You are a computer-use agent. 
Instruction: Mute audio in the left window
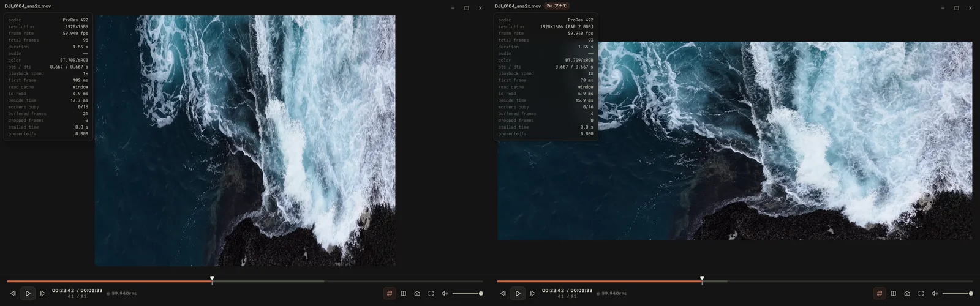tap(445, 294)
